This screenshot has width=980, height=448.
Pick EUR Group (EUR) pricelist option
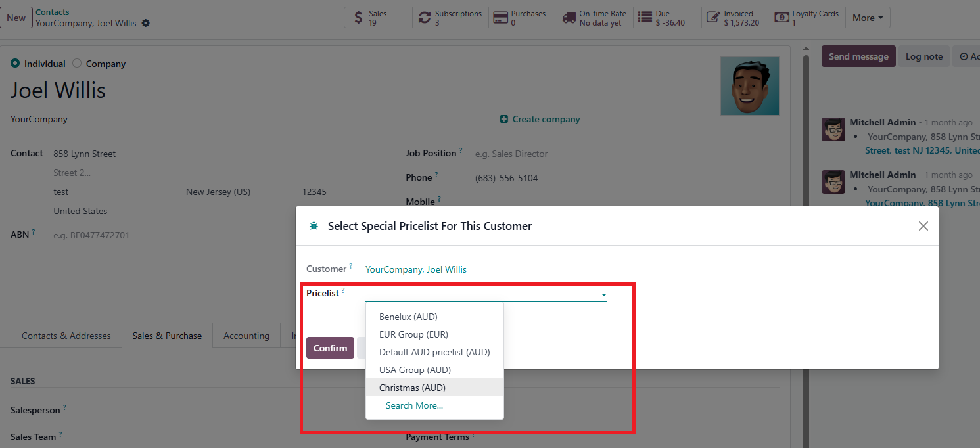pos(413,334)
